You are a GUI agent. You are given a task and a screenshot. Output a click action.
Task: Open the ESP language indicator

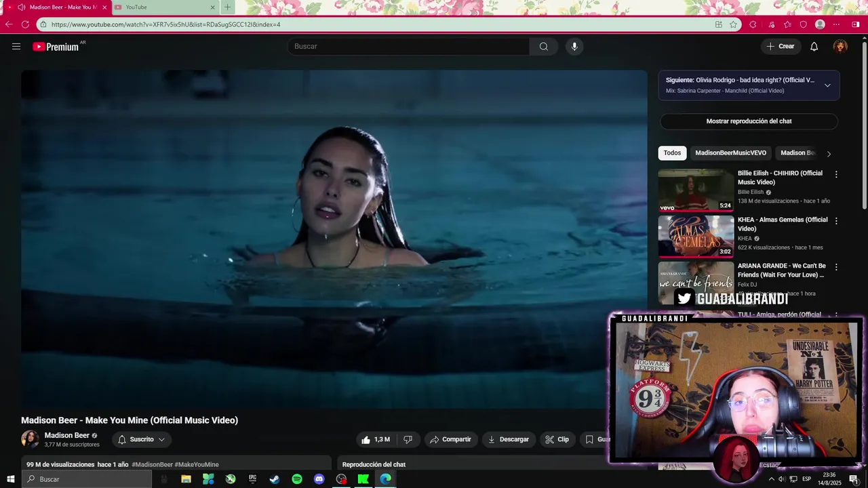tap(806, 479)
